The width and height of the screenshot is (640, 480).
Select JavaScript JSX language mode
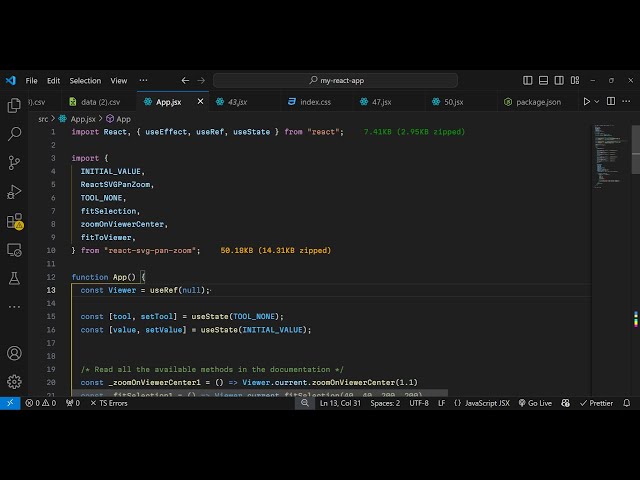(482, 403)
